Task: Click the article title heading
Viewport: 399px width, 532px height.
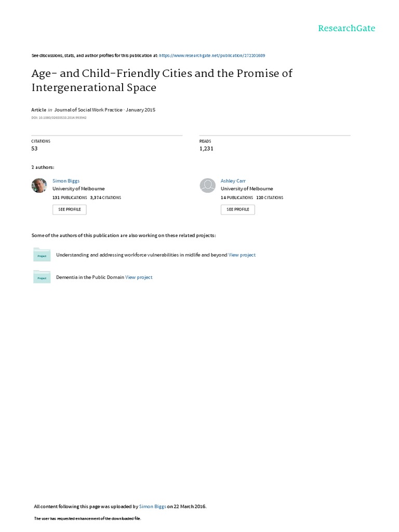Action: (x=162, y=80)
